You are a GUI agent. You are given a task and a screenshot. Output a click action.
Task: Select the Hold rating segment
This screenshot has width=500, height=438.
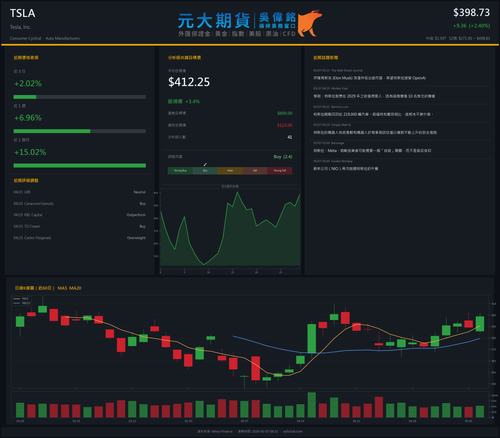click(x=230, y=171)
